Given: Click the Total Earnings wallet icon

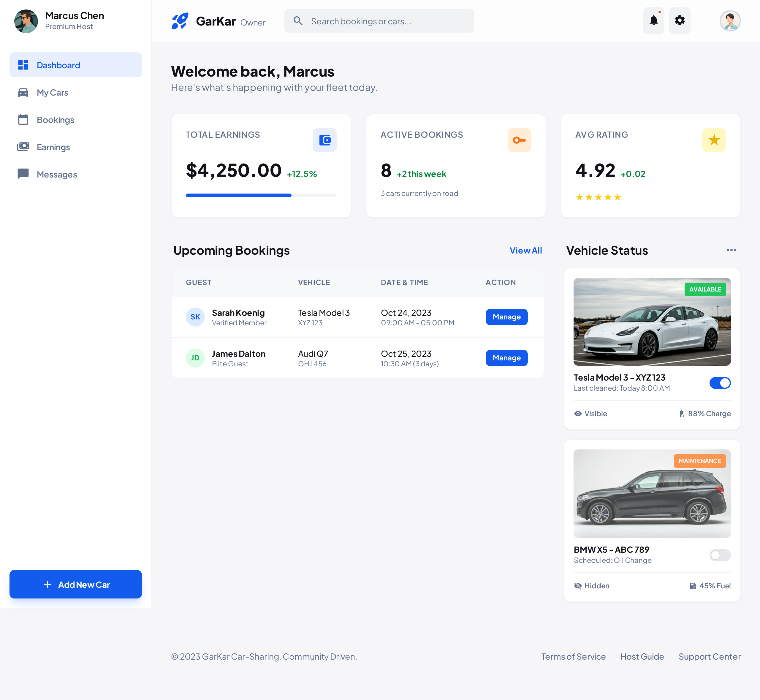Looking at the screenshot, I should [x=325, y=140].
